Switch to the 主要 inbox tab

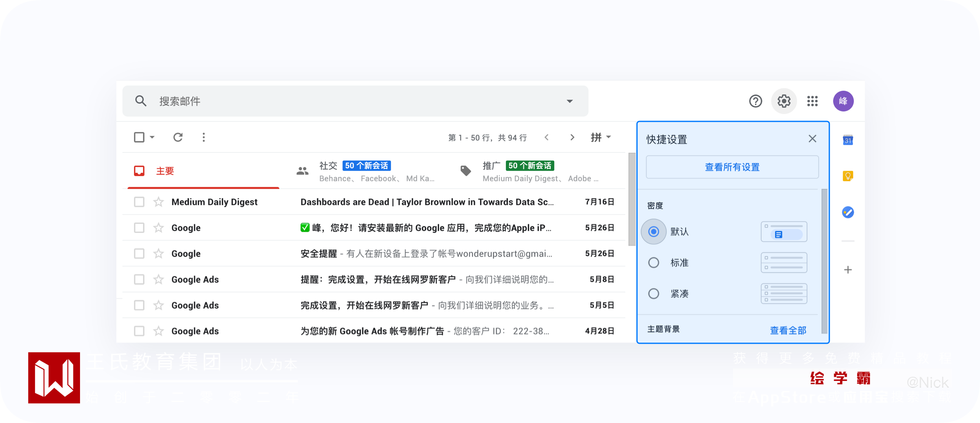[203, 171]
